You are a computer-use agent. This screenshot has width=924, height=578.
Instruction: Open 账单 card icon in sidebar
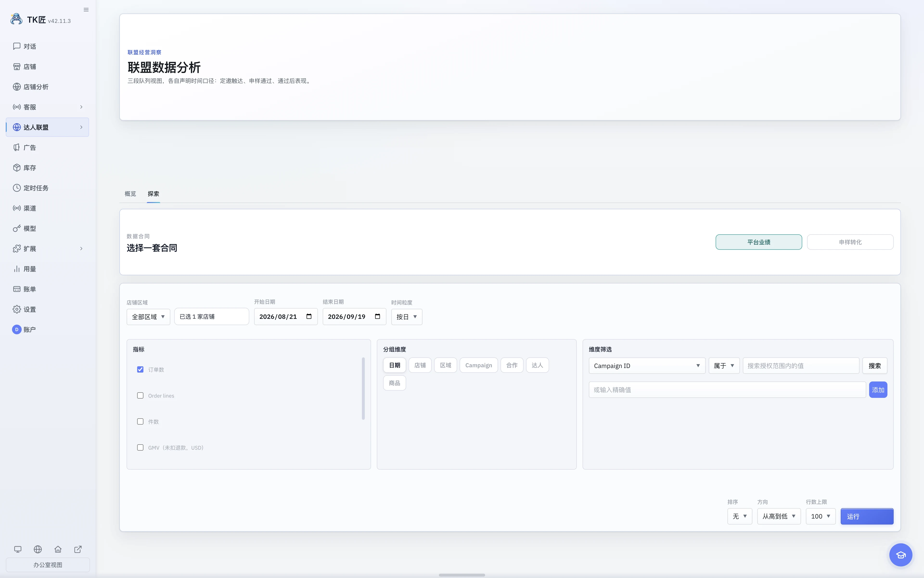coord(17,289)
